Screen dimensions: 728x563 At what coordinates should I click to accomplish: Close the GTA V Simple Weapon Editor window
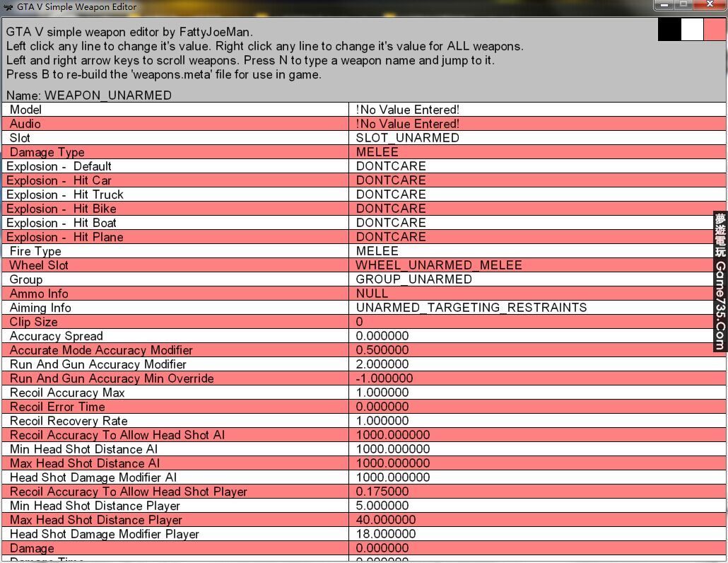[x=710, y=5]
